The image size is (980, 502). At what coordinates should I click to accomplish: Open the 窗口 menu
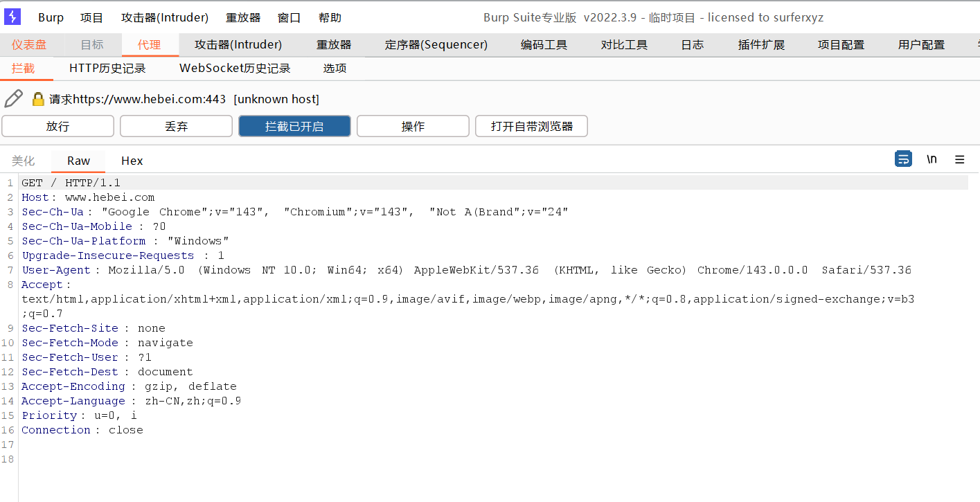[x=289, y=17]
